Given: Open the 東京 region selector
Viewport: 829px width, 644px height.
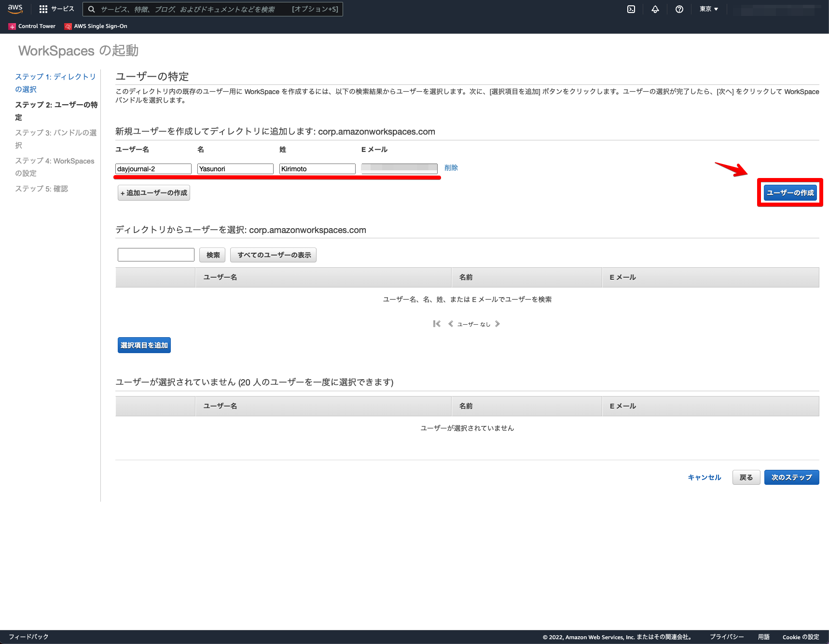Looking at the screenshot, I should click(708, 9).
